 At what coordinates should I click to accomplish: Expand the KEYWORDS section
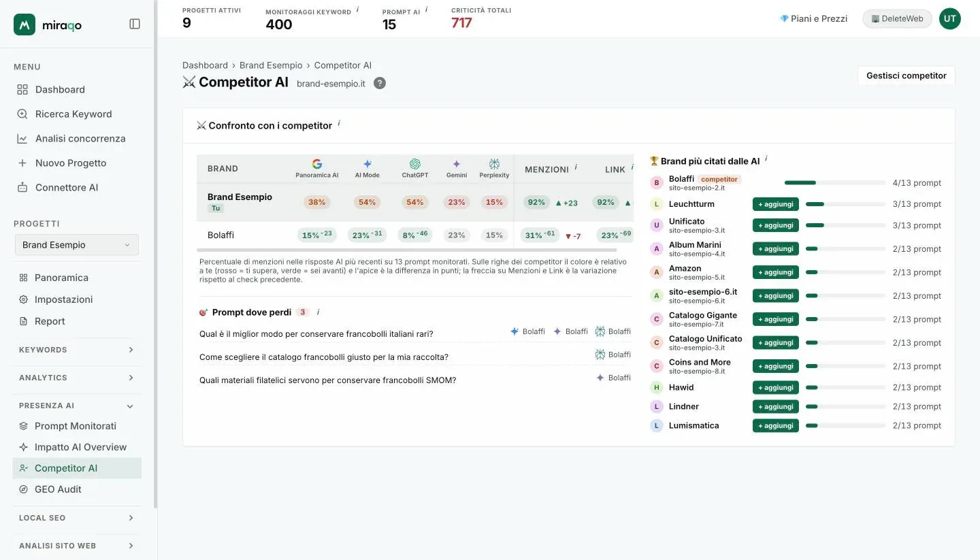[76, 350]
